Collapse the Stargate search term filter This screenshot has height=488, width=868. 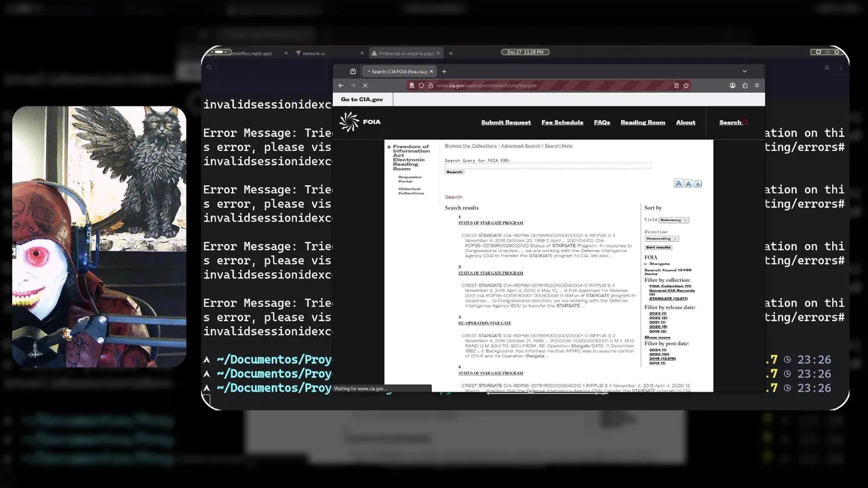(x=646, y=264)
